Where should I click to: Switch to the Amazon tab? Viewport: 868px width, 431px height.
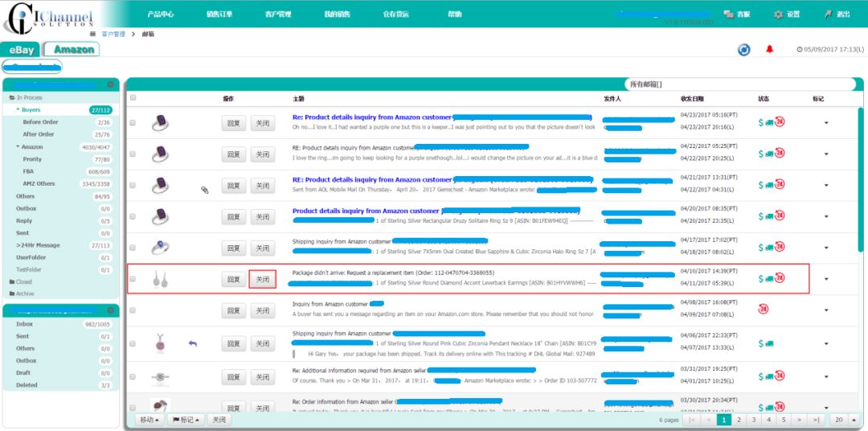click(72, 49)
